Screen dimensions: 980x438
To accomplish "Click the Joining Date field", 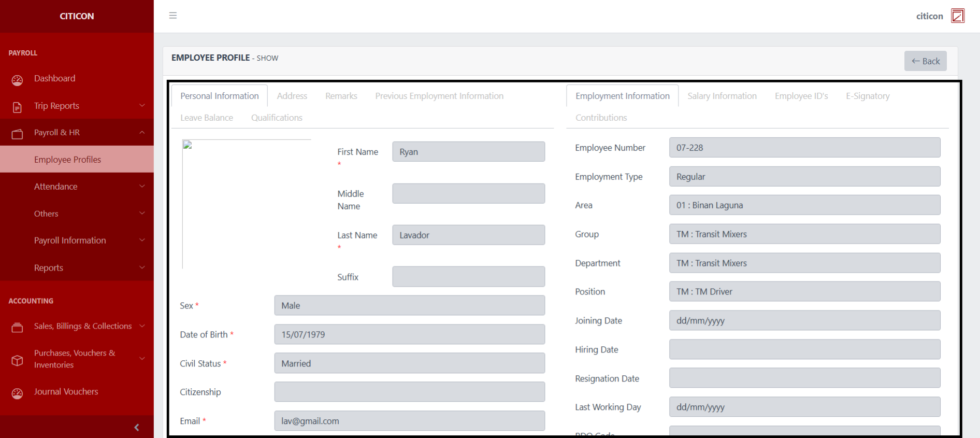I will coord(804,320).
